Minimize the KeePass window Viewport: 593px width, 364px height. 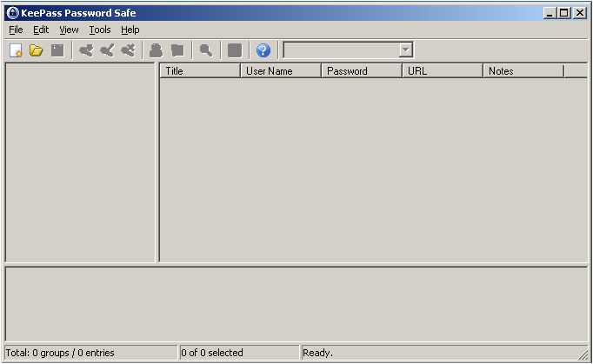(550, 13)
